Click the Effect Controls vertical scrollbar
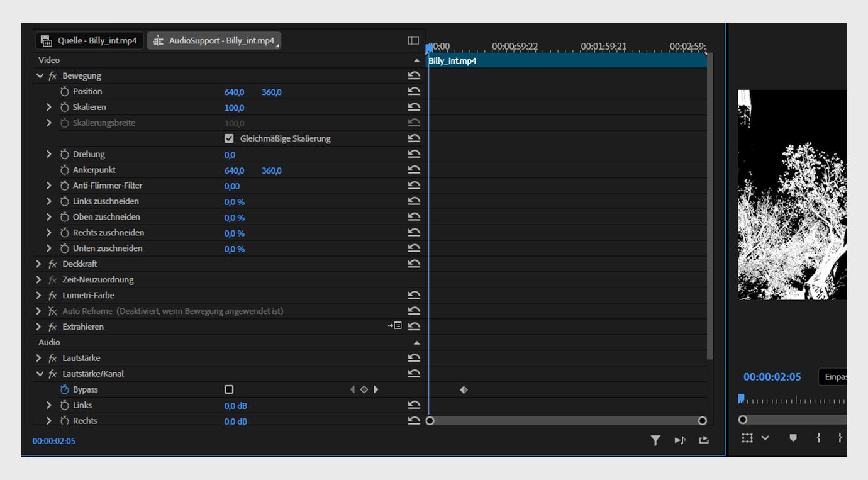The width and height of the screenshot is (868, 480). 710,207
